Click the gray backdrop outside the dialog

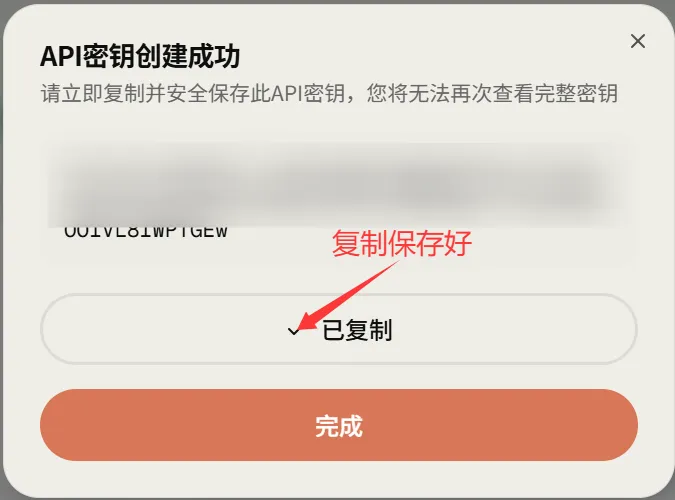(x=338, y=2)
